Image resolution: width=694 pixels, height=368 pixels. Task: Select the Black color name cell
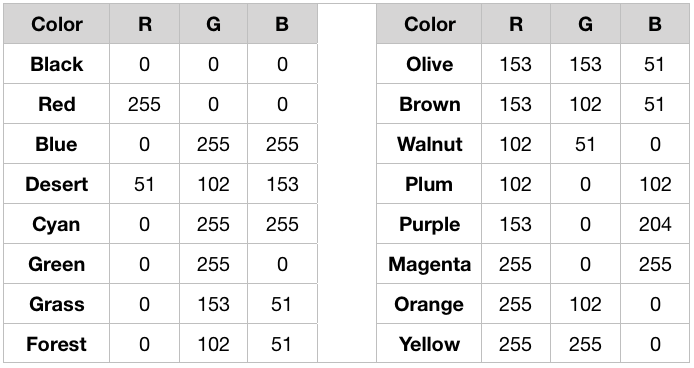point(57,64)
